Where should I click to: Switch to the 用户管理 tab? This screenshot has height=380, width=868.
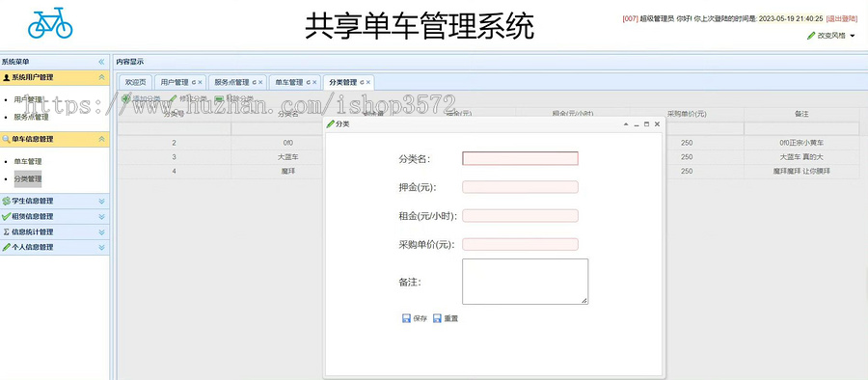point(180,83)
